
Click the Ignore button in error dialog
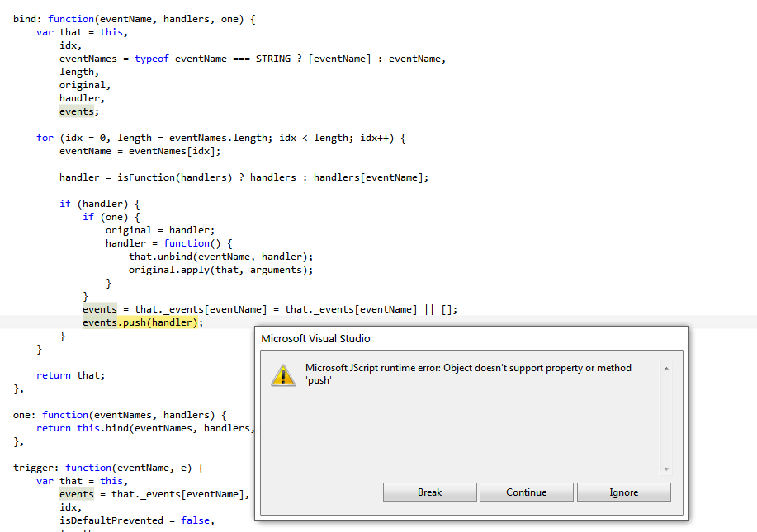pos(624,492)
